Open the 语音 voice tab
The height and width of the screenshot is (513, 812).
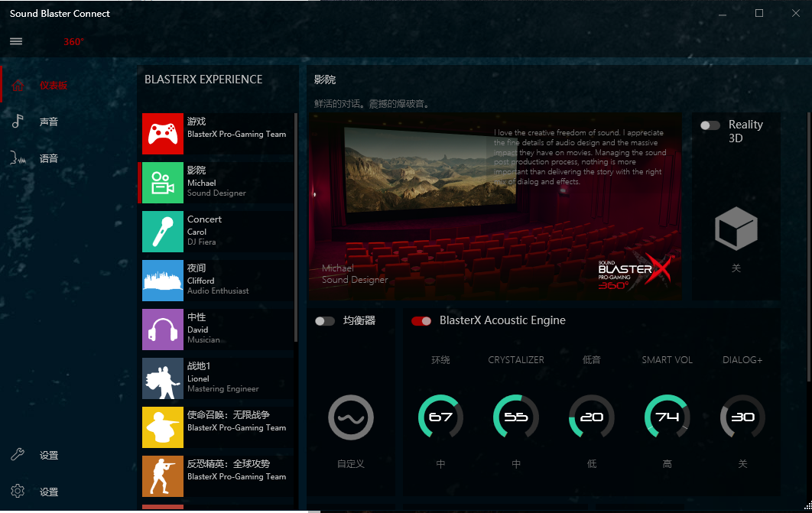pos(49,158)
